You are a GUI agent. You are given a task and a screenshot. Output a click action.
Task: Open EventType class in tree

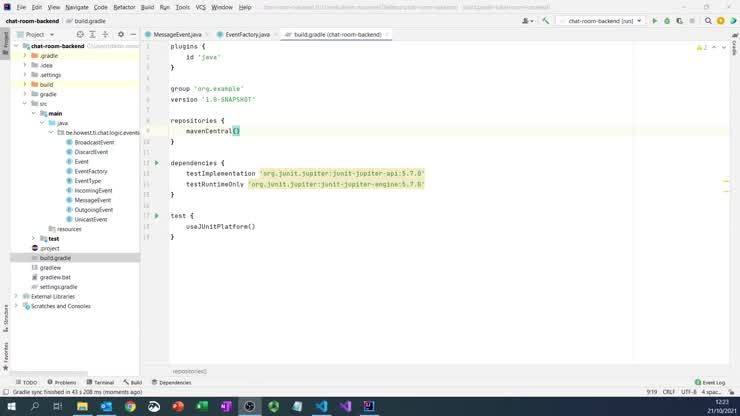coord(87,181)
